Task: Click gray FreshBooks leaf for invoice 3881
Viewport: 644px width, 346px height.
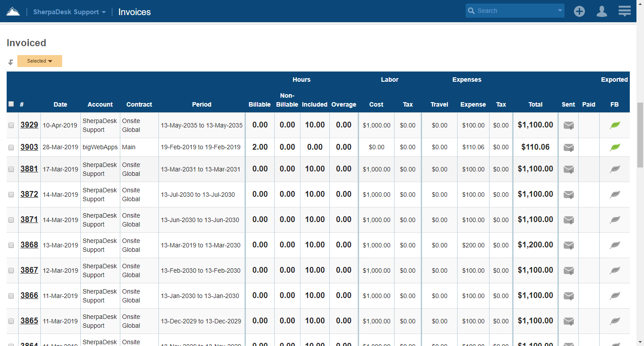Action: coord(615,169)
